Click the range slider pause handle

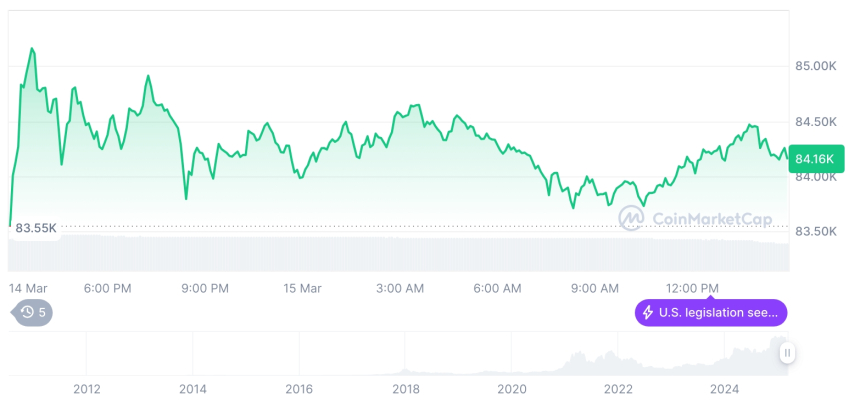(787, 353)
